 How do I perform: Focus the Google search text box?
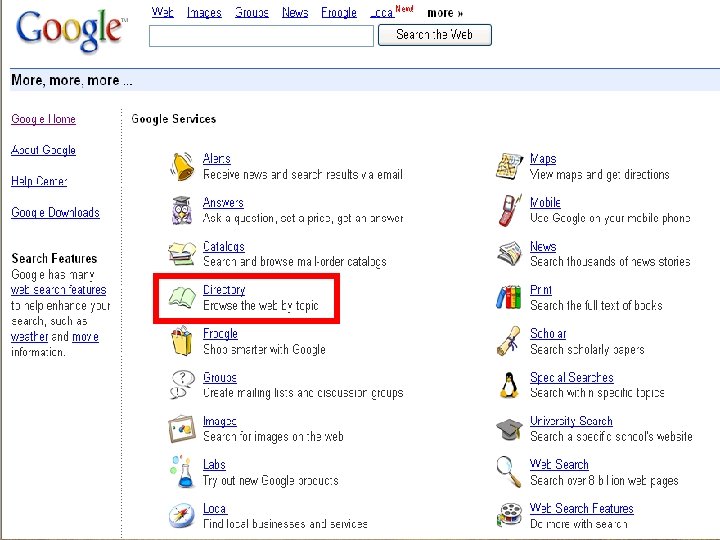[x=261, y=36]
